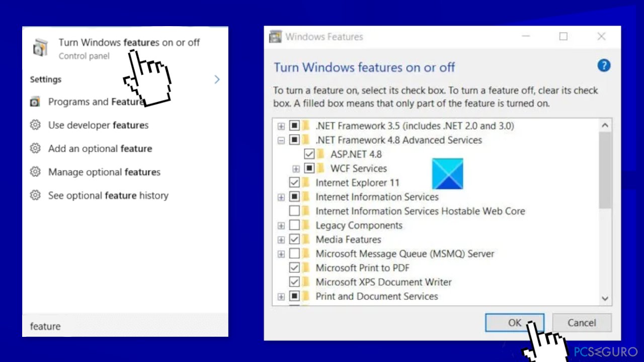Expand .NET Framework 3.5 tree node
Image resolution: width=644 pixels, height=362 pixels.
[281, 126]
